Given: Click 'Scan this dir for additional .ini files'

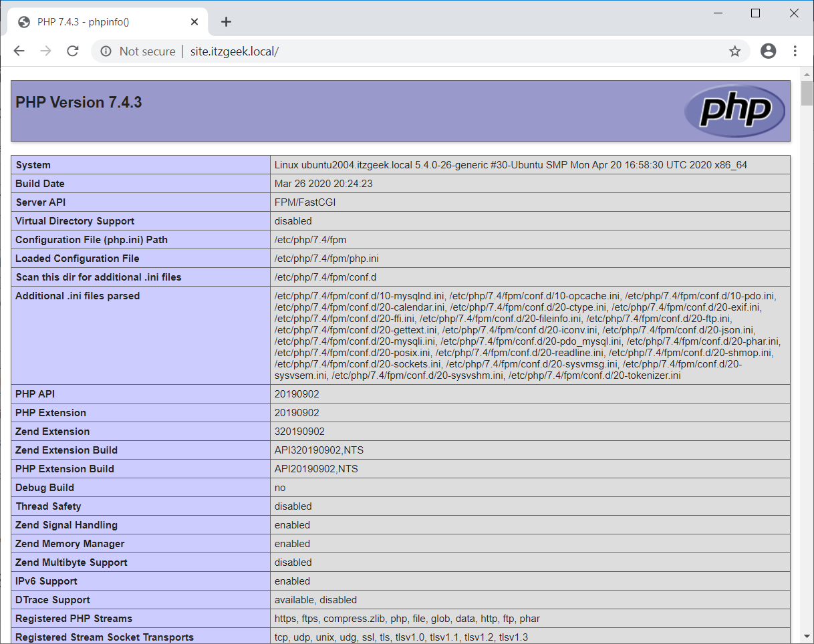Looking at the screenshot, I should pos(98,277).
